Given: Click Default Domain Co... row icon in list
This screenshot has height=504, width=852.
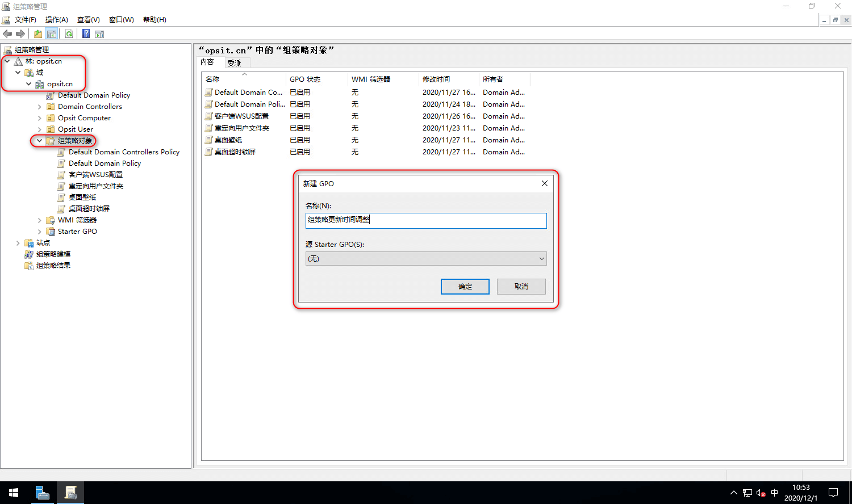Looking at the screenshot, I should [x=209, y=92].
